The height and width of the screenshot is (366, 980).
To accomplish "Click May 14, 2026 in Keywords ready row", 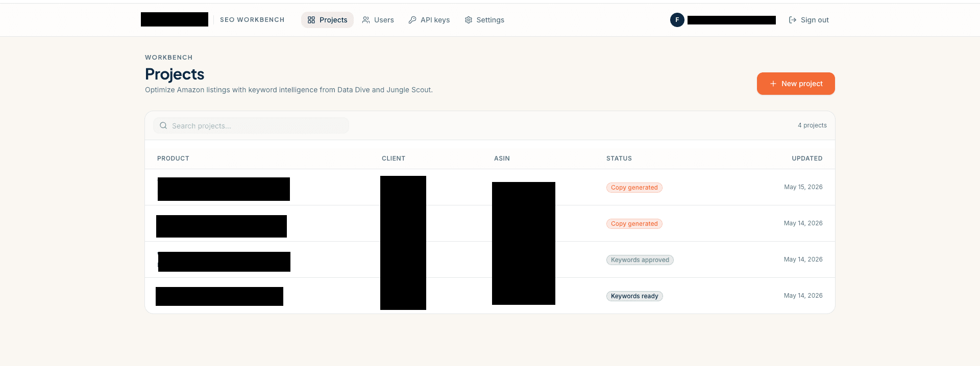I will click(x=803, y=296).
